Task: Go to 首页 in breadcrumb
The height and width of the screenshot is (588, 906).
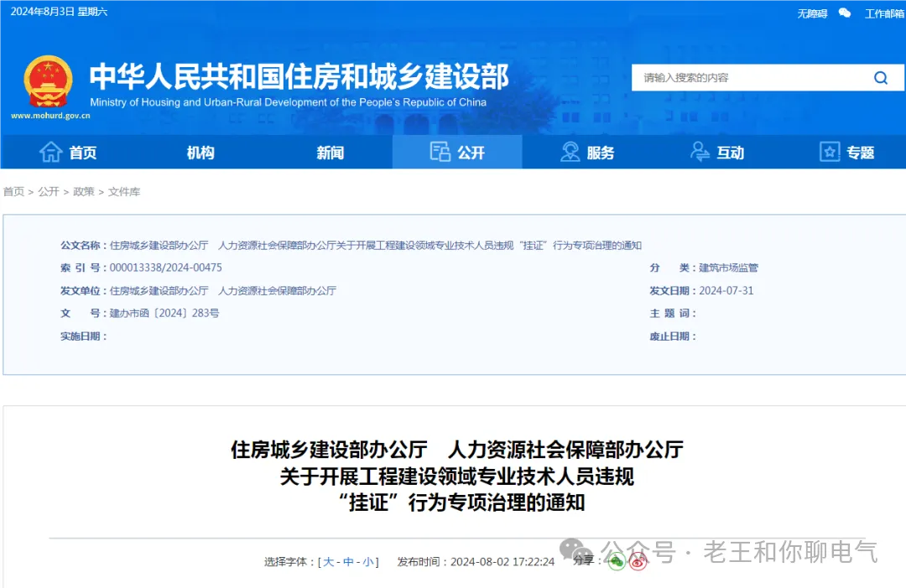Action: pyautogui.click(x=13, y=192)
